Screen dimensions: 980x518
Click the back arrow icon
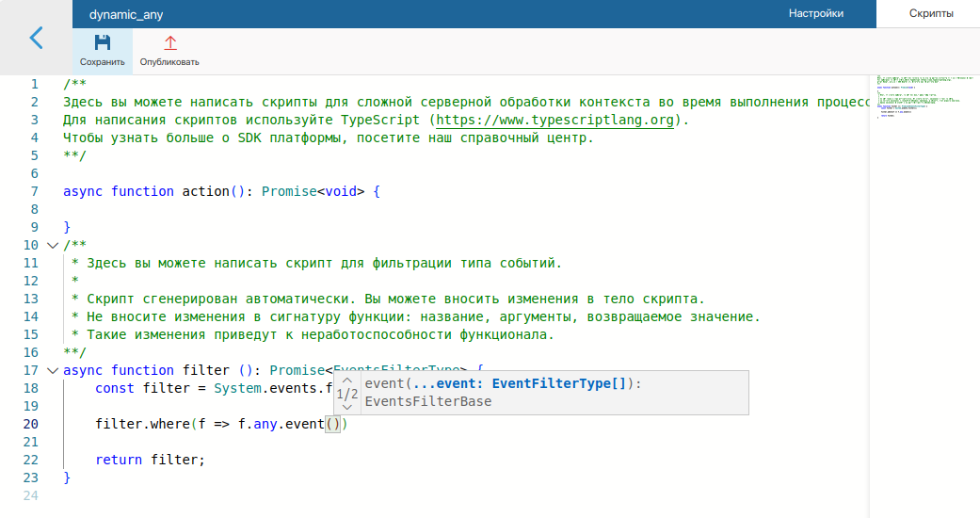tap(36, 38)
